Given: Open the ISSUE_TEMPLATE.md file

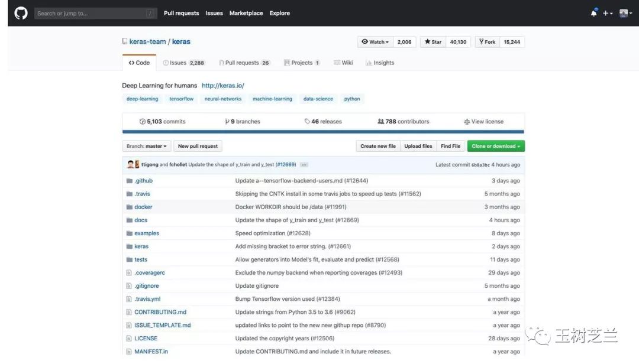Looking at the screenshot, I should tap(163, 326).
